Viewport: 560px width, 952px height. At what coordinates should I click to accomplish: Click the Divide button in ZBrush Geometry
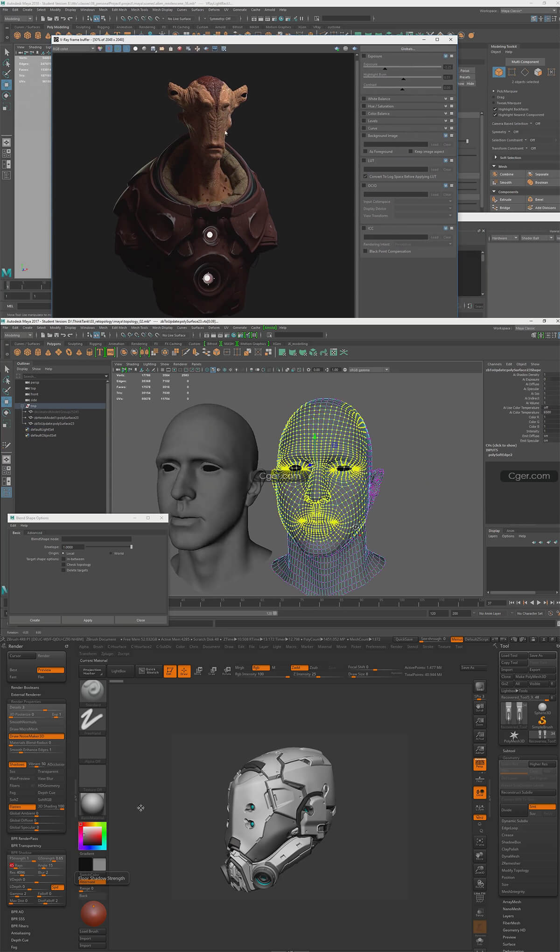coord(514,810)
